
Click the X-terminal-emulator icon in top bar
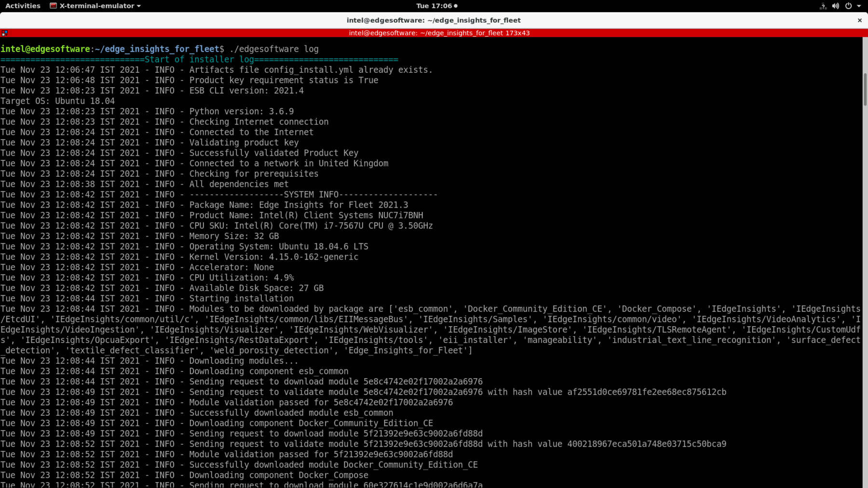pyautogui.click(x=54, y=6)
